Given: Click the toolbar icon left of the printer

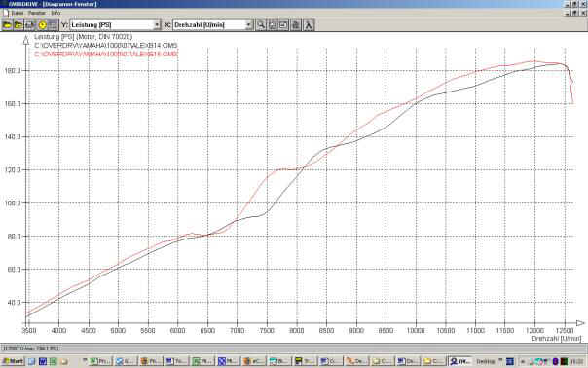Looking at the screenshot, I should click(284, 25).
